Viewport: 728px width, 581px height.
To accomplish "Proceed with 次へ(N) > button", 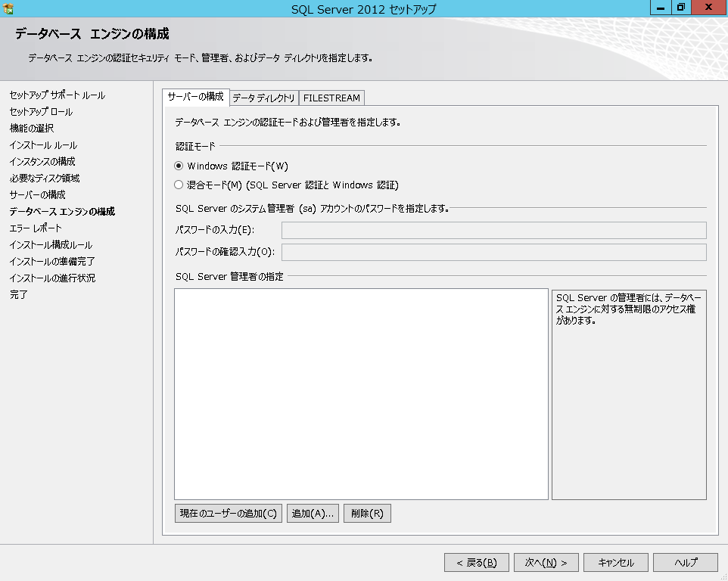I will [x=546, y=562].
